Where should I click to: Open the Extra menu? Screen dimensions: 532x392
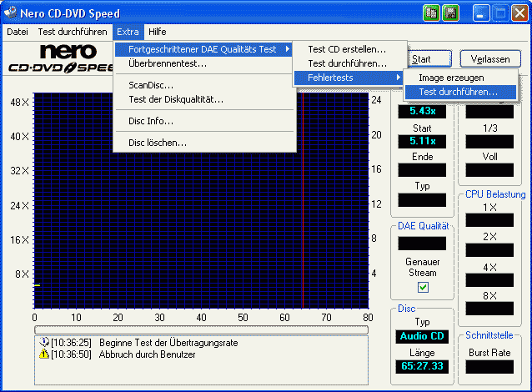[128, 32]
